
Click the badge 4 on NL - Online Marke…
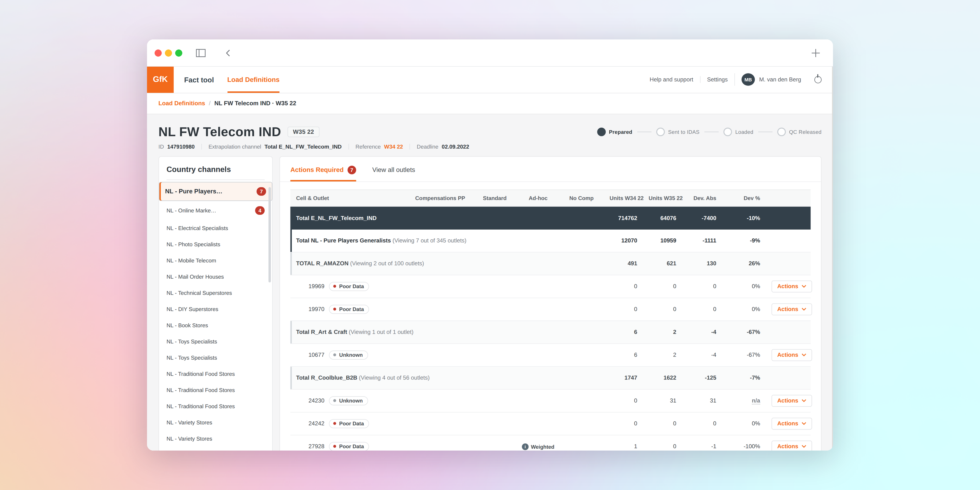click(260, 210)
